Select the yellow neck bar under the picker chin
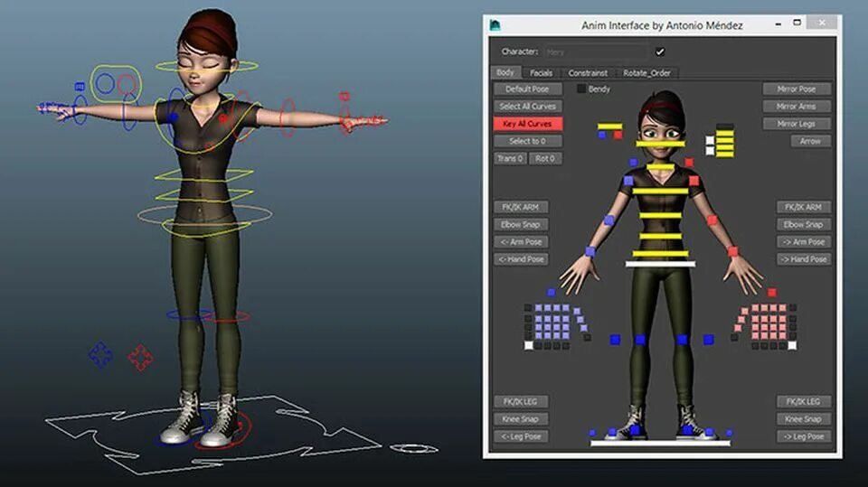The image size is (868, 487). tap(660, 166)
